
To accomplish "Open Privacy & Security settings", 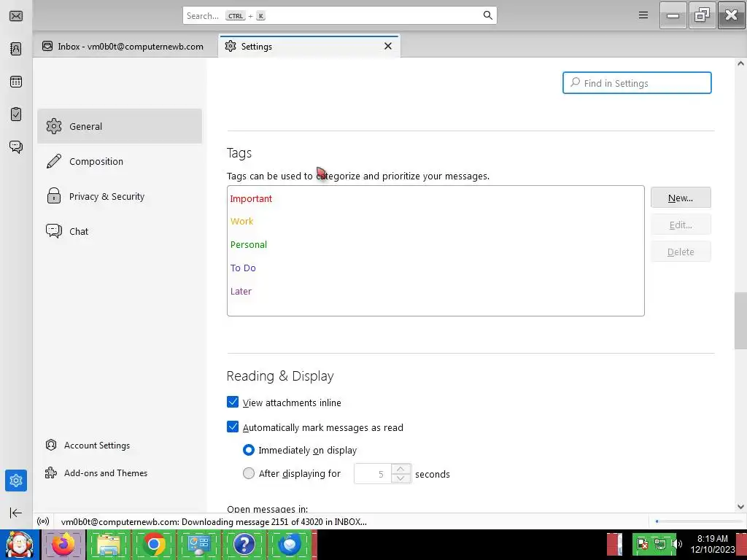I will pyautogui.click(x=120, y=196).
